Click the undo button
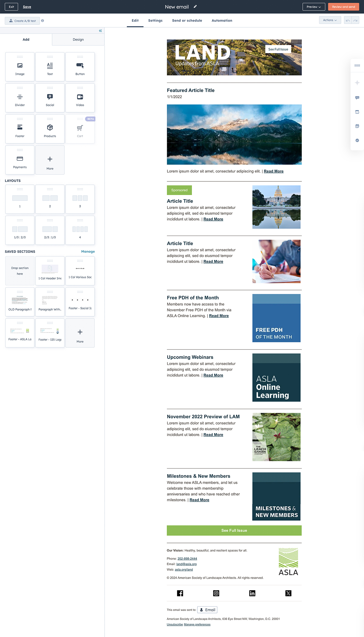 click(x=348, y=20)
